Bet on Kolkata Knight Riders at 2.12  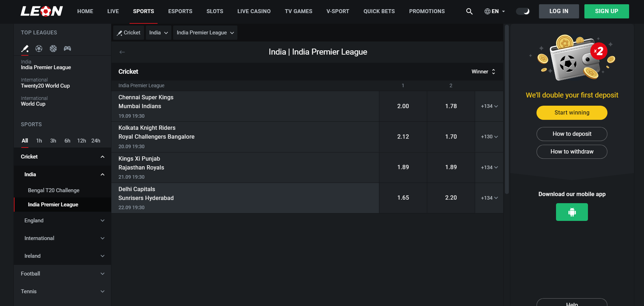pyautogui.click(x=403, y=137)
